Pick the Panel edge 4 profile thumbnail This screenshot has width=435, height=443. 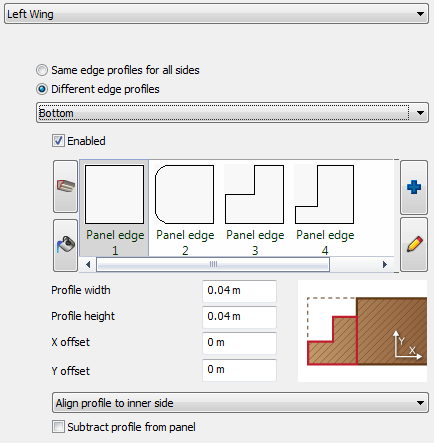tap(325, 208)
